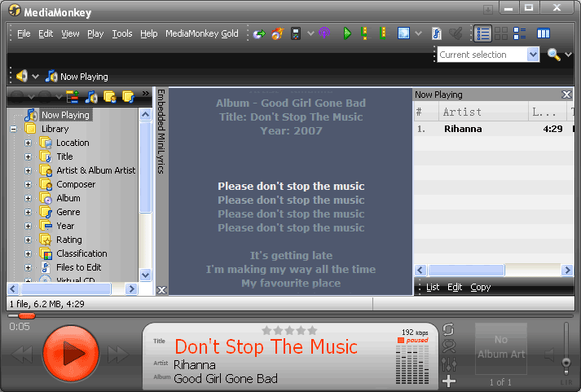Expand the Genre tree node
581x392 pixels.
[x=29, y=212]
